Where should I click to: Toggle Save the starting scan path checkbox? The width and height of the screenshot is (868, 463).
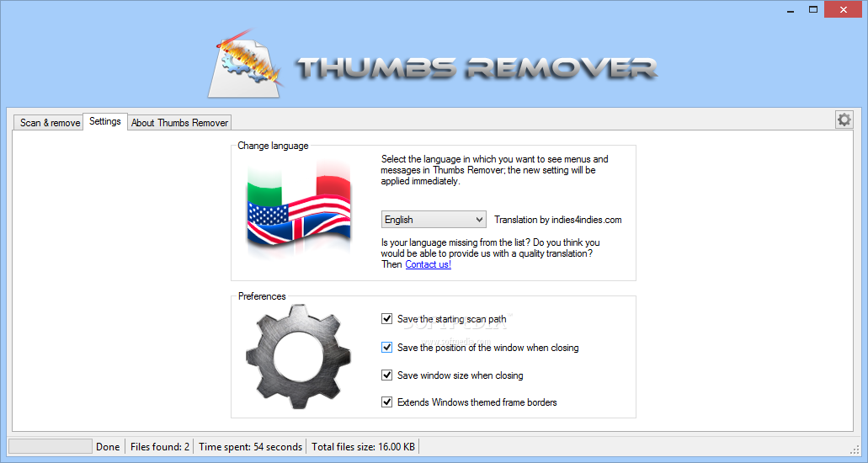tap(387, 318)
